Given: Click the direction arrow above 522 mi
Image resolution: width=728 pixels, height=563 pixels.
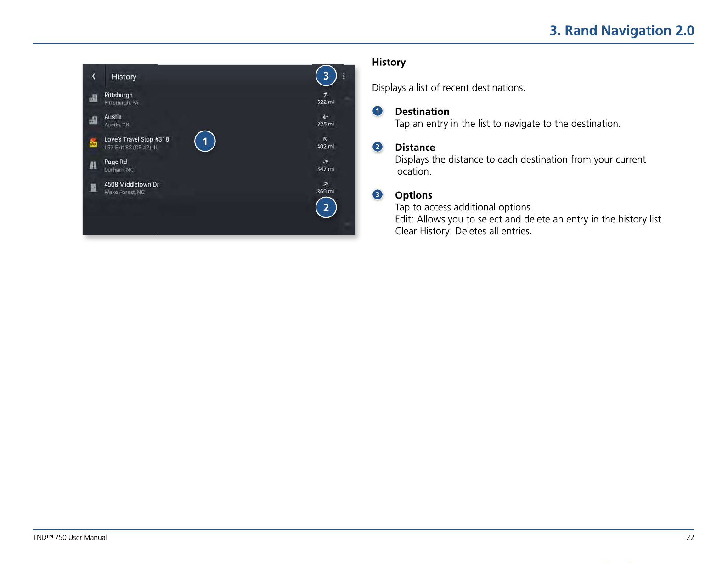Looking at the screenshot, I should (x=325, y=95).
